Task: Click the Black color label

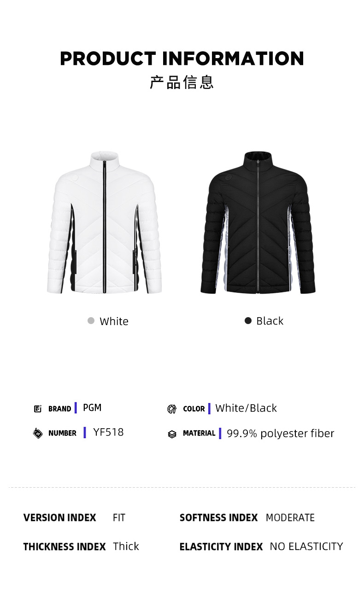Action: [270, 321]
